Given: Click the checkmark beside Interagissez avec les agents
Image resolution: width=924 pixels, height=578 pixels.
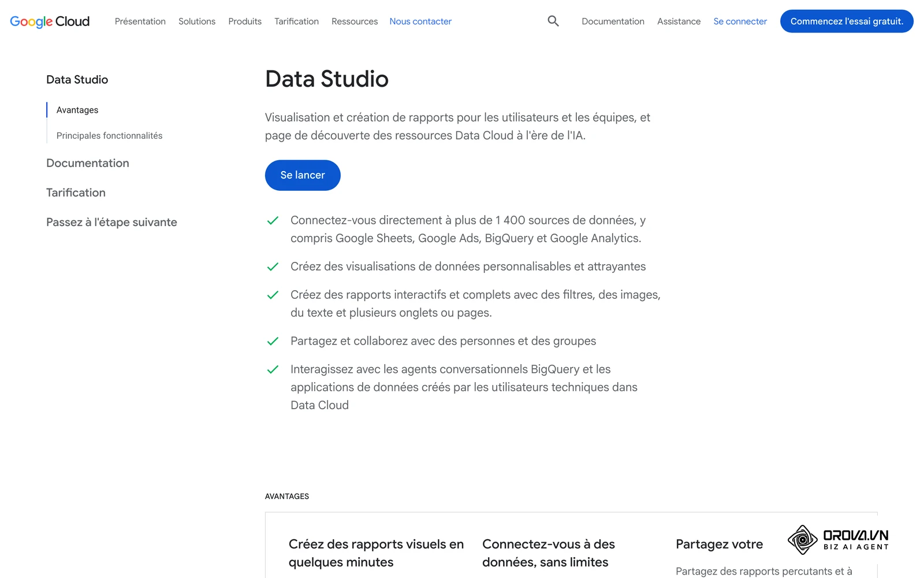Looking at the screenshot, I should [273, 369].
